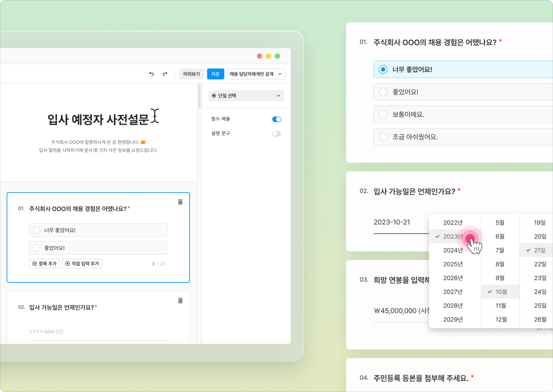Disable the "필수 제출" toggle
Screen dimensions: 553x392
[x=276, y=119]
